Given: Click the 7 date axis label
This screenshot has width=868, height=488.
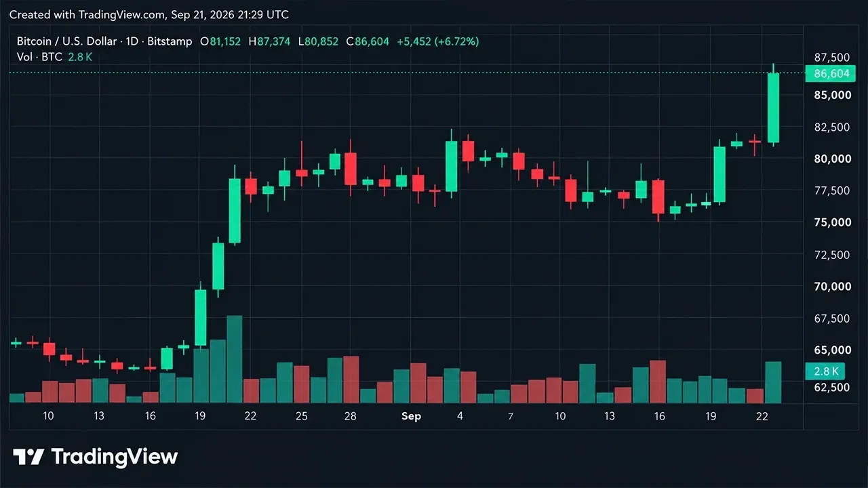Looking at the screenshot, I should tap(510, 416).
